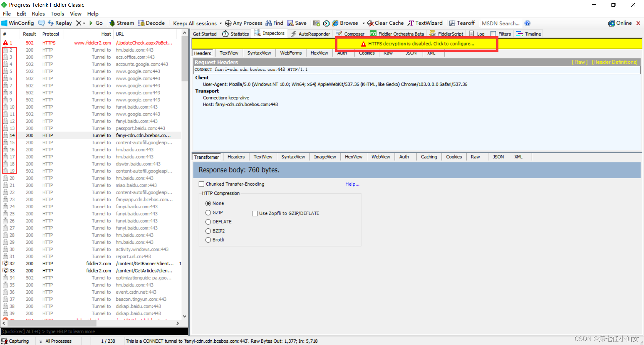Select DEFLATE compression option
The image size is (644, 345).
click(208, 222)
